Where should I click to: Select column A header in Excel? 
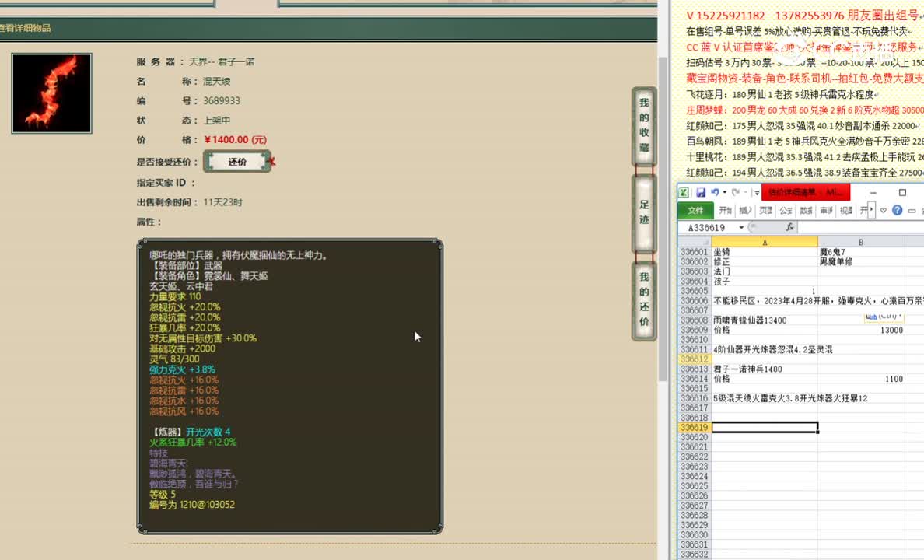pyautogui.click(x=765, y=242)
